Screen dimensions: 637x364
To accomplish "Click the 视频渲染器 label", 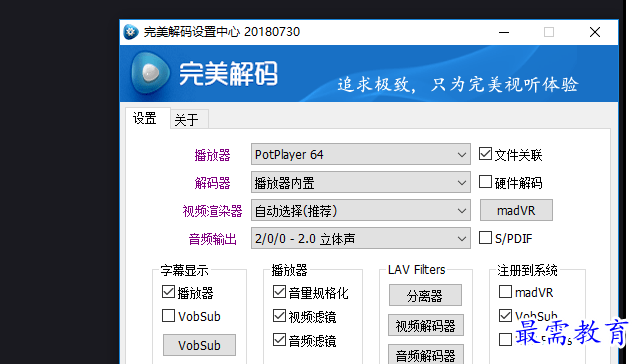I will click(212, 211).
